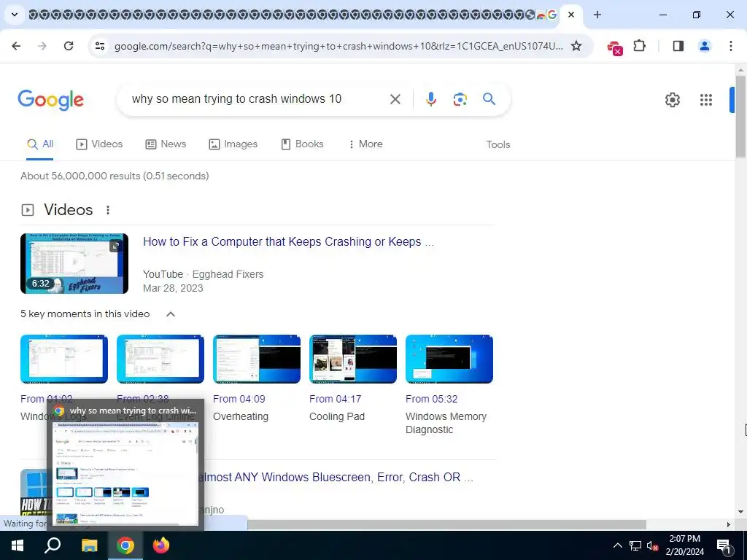View site information icon in address bar
This screenshot has width=747, height=560.
[99, 46]
